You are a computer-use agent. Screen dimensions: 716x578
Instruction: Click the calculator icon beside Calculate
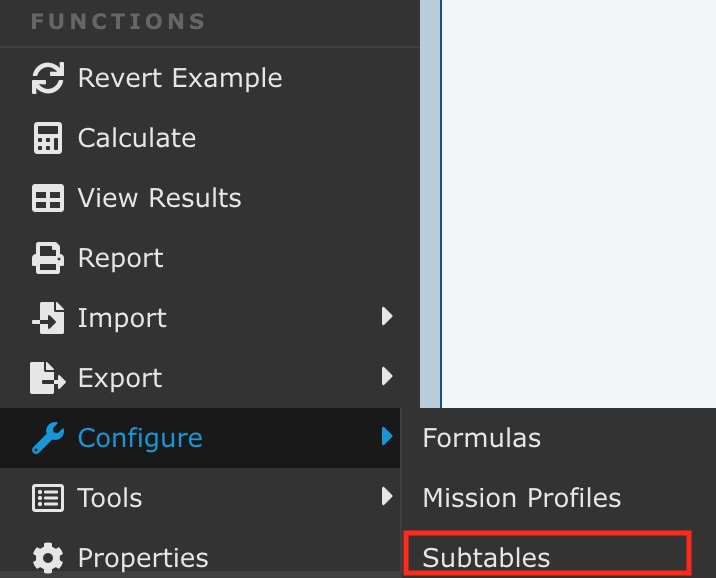tap(48, 139)
